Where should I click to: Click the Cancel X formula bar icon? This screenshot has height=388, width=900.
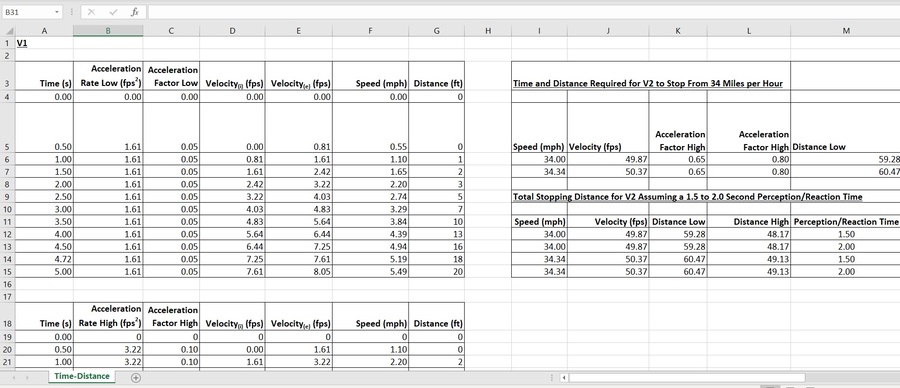click(92, 12)
